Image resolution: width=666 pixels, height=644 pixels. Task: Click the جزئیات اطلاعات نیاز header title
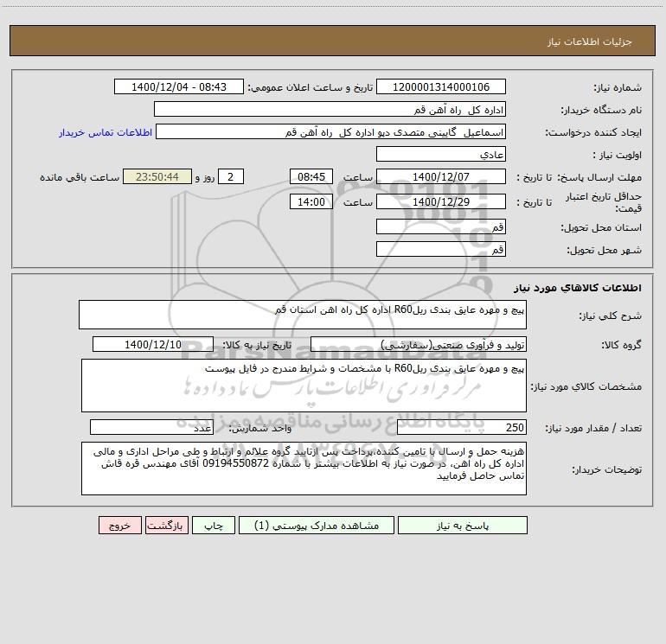pyautogui.click(x=590, y=41)
